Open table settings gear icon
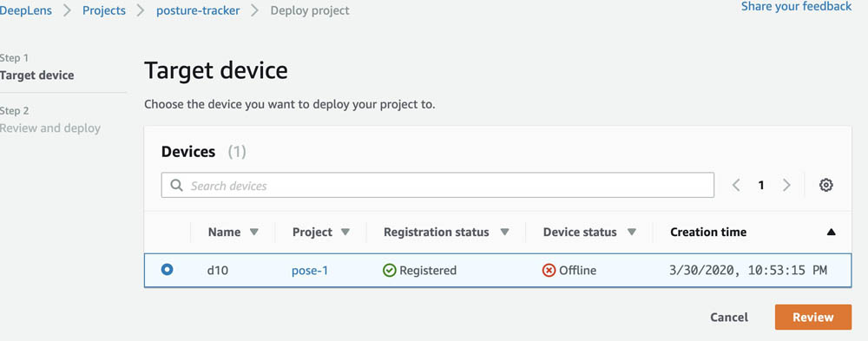The image size is (868, 341). click(826, 186)
